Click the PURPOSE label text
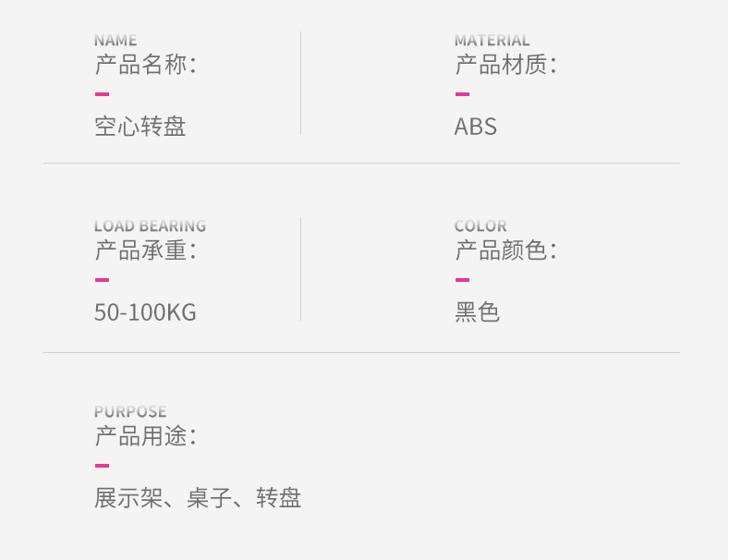Image resolution: width=730 pixels, height=560 pixels. [130, 412]
